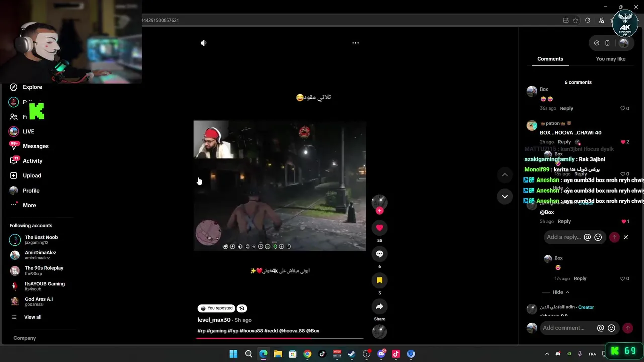Open emoji picker in Add comment box
Viewport: 644px width, 362px height.
coord(611,328)
